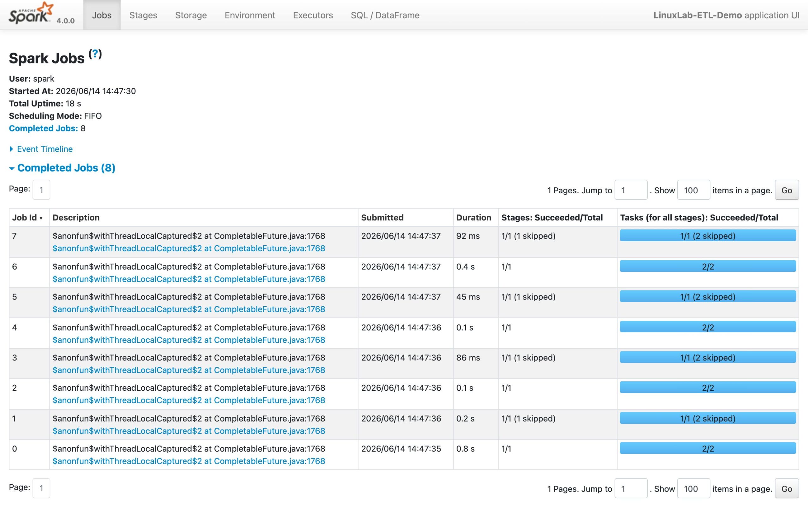Open job 3 description link
Viewport: 808px width, 532px height.
coord(189,370)
